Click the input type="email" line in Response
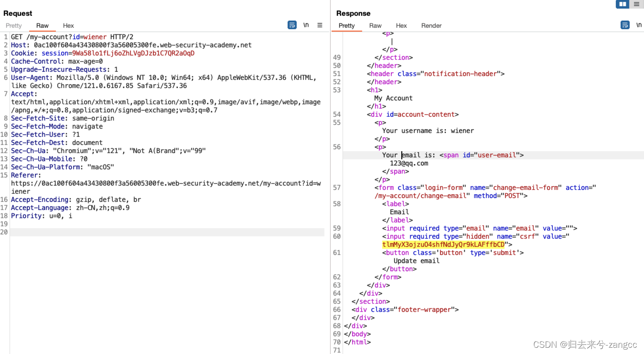 pyautogui.click(x=480, y=228)
